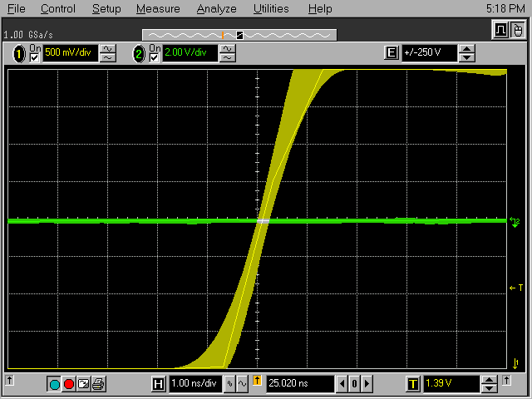Click the zero delay 0 button

(353, 384)
